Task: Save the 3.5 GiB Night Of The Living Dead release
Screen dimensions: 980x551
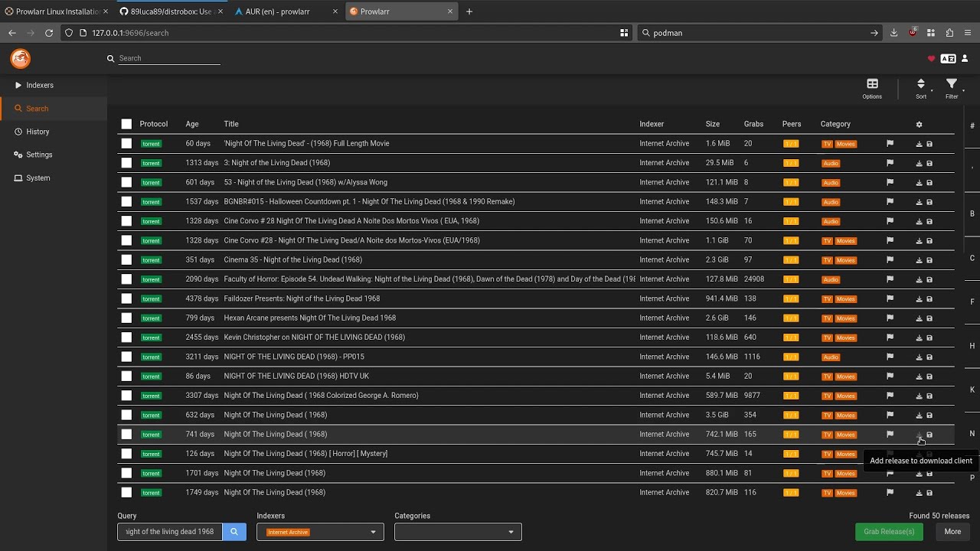Action: pyautogui.click(x=929, y=416)
